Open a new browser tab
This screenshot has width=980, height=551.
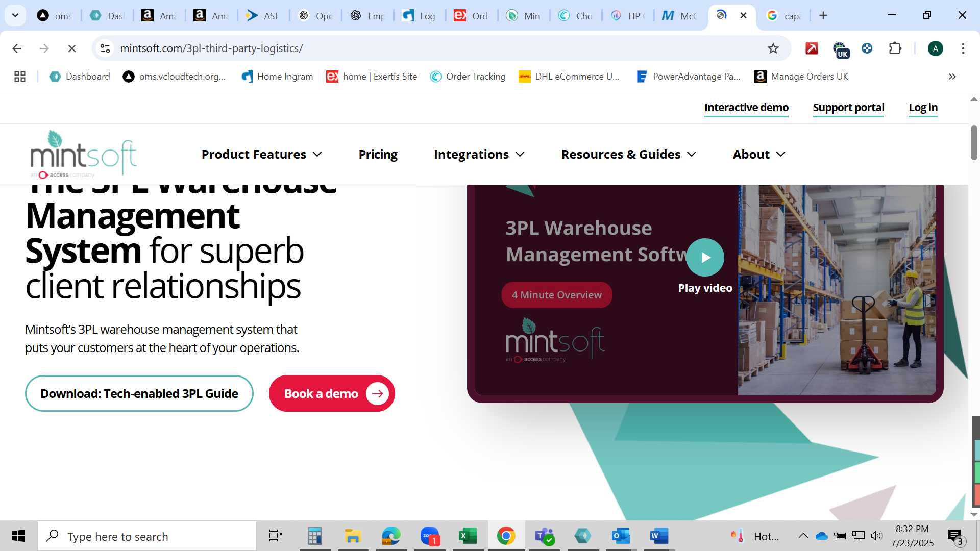pyautogui.click(x=823, y=15)
